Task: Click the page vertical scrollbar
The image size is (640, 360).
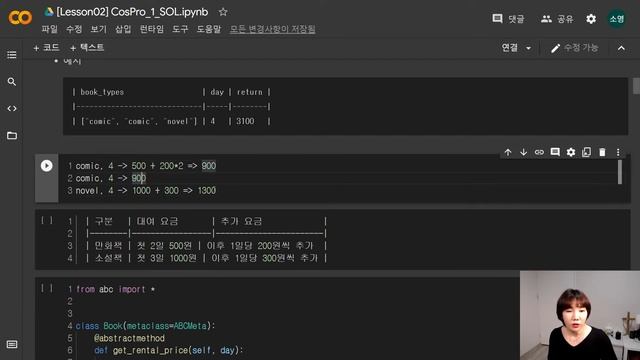Action: tap(636, 86)
